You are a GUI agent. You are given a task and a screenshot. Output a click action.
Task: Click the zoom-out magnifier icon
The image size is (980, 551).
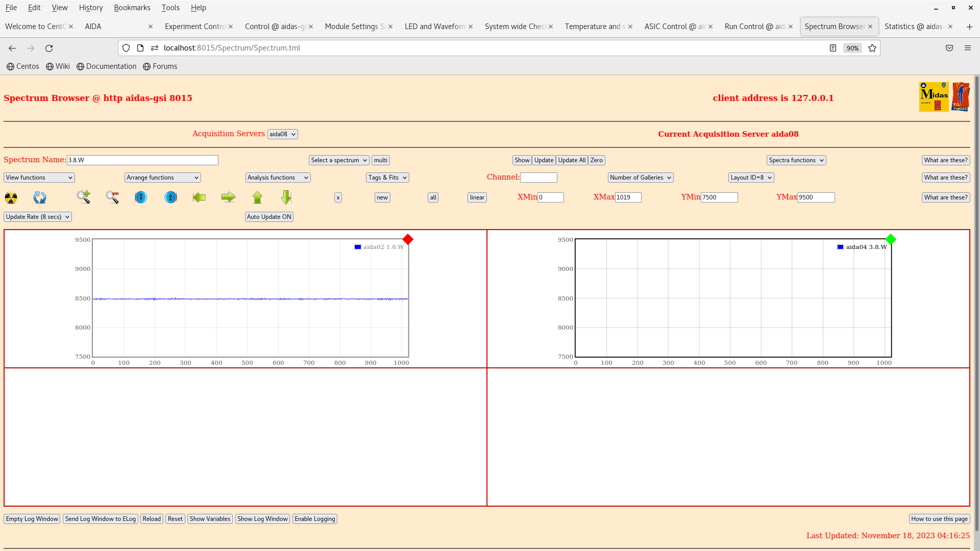(112, 197)
